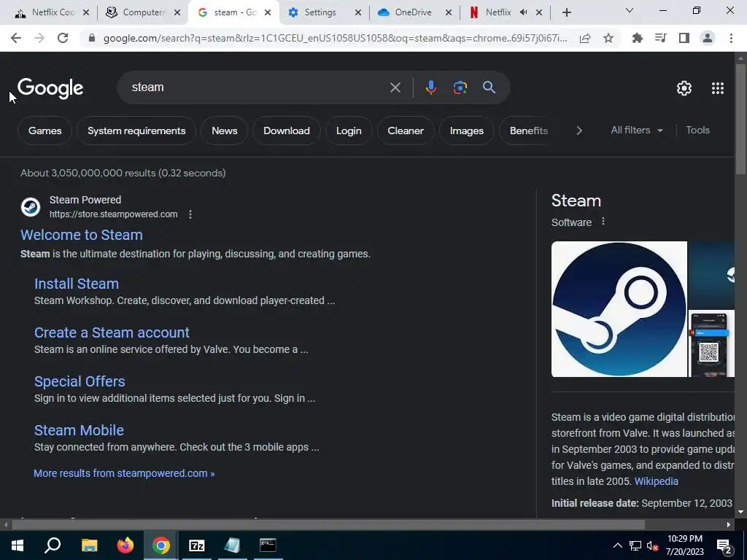Open the Steam Mobile link

pos(79,430)
